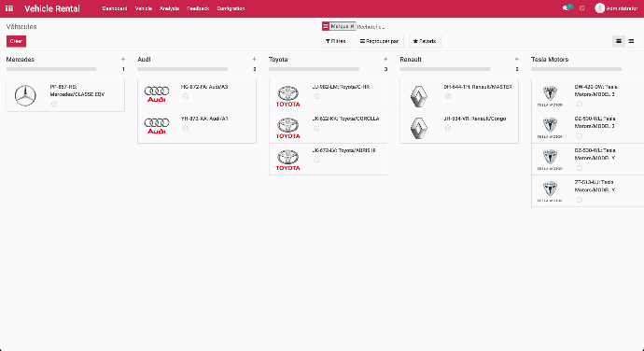Open the Toyota/C-HR vehicle record
Image resolution: width=644 pixels, height=351 pixels.
328,95
